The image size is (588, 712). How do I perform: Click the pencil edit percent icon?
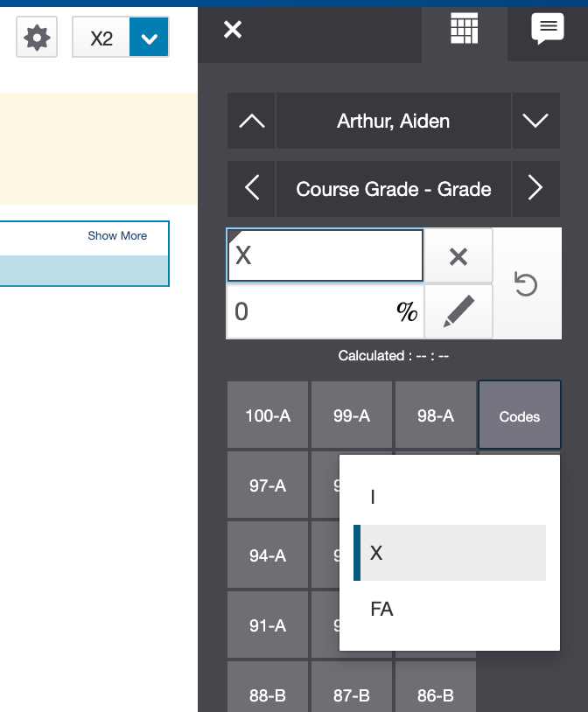coord(458,311)
